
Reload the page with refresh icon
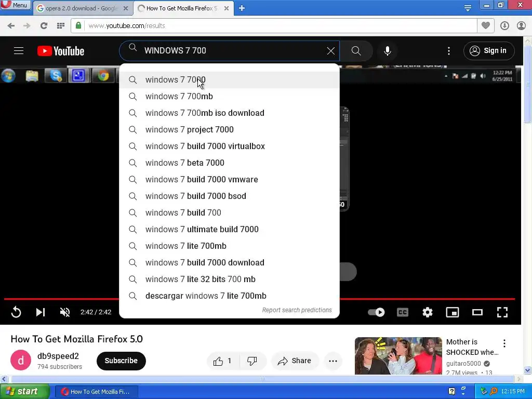(x=44, y=26)
